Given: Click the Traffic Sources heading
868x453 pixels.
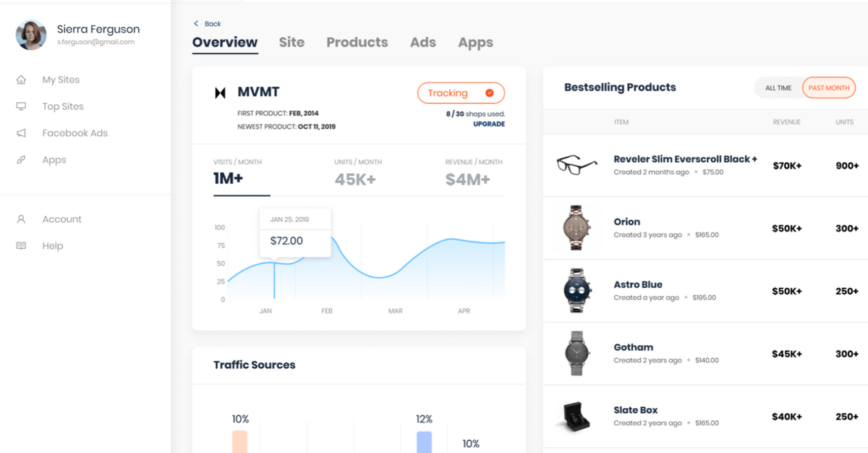Looking at the screenshot, I should pos(254,365).
